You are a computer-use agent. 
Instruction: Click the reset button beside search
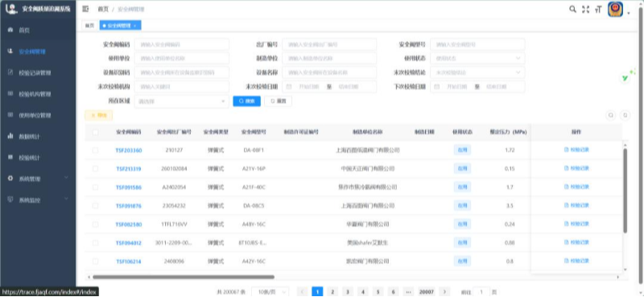point(278,101)
